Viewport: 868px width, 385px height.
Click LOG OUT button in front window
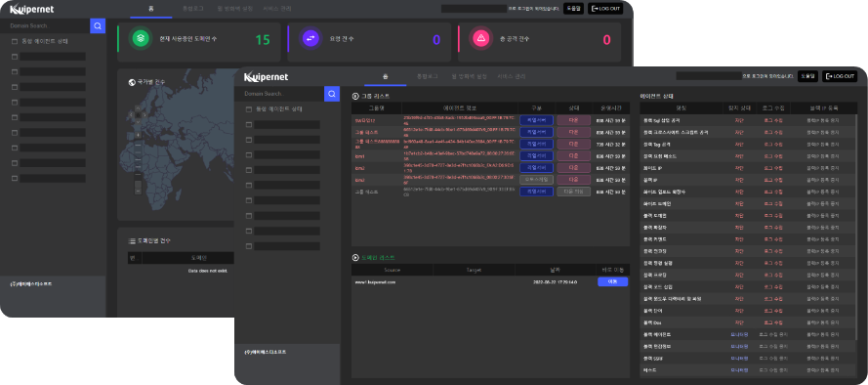840,76
